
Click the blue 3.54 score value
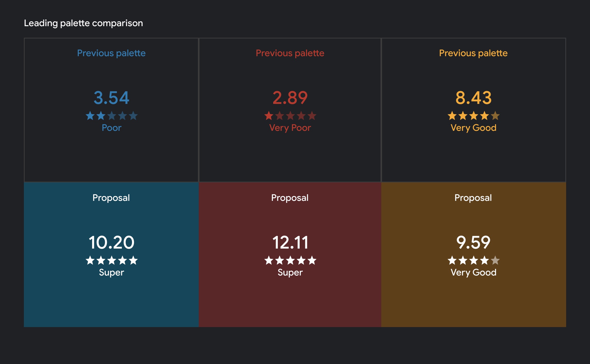(111, 98)
